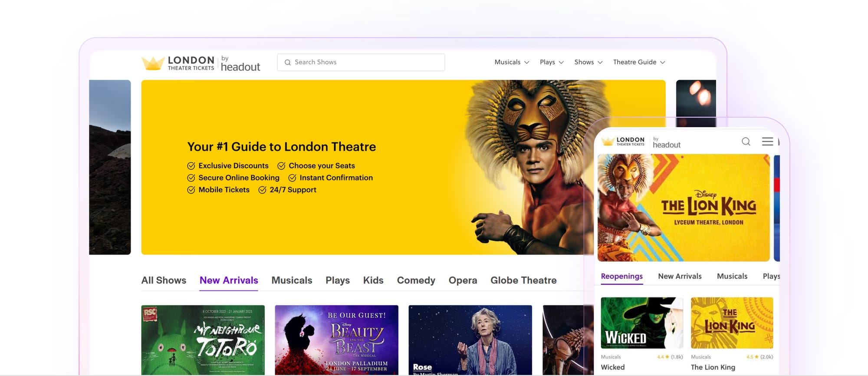Open Lion King thumbnail in mobile list
This screenshot has height=376, width=868.
point(732,323)
